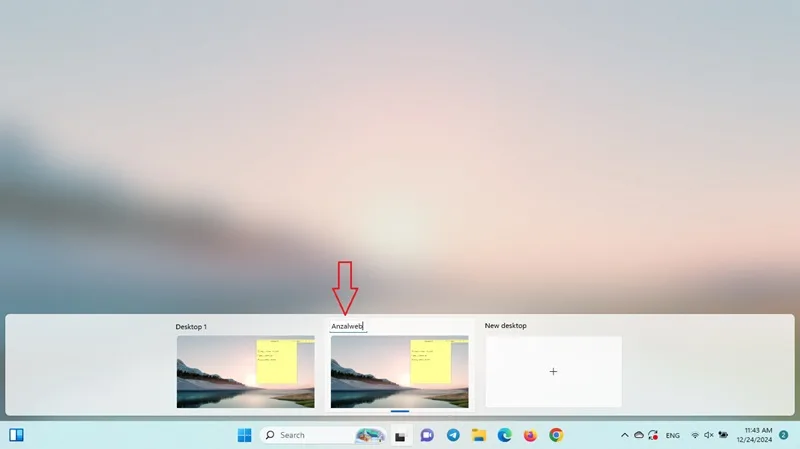This screenshot has width=800, height=449.
Task: Open the Windows Start menu
Action: 244,435
